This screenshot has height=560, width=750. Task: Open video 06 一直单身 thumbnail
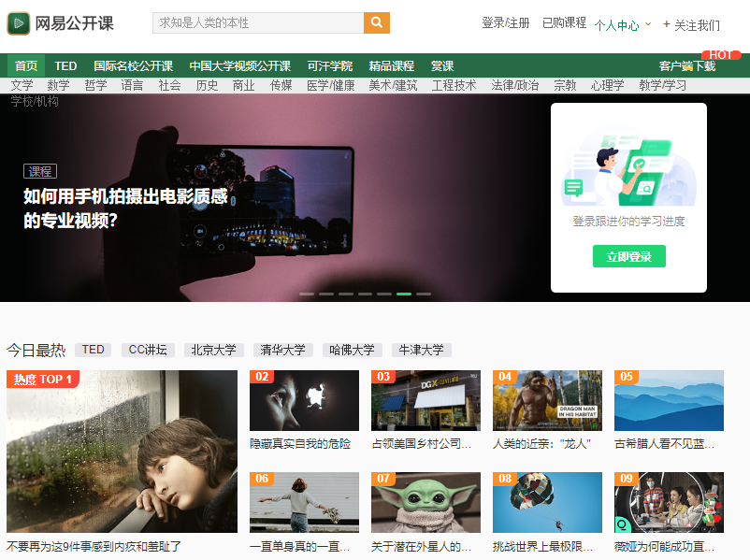[x=304, y=503]
